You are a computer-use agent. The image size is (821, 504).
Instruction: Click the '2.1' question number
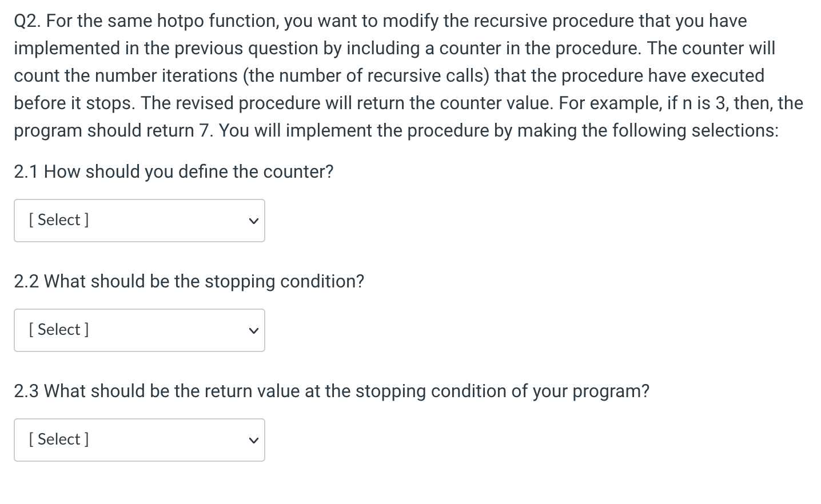point(26,171)
